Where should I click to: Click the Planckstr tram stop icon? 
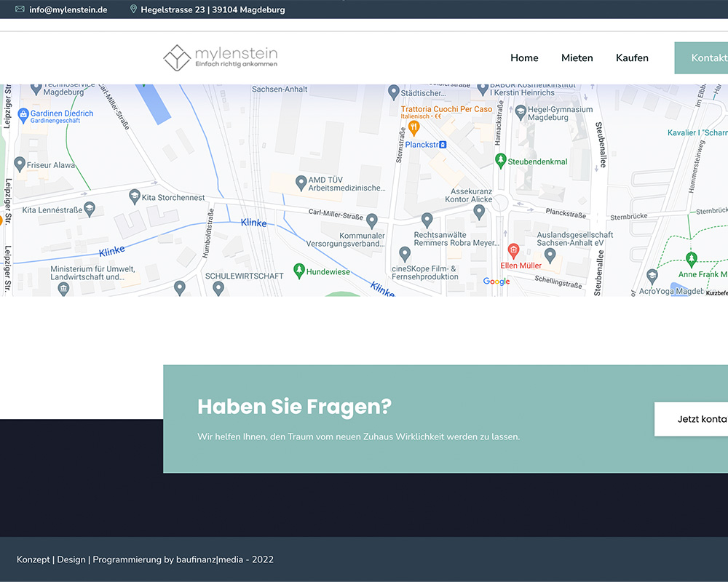pyautogui.click(x=443, y=145)
